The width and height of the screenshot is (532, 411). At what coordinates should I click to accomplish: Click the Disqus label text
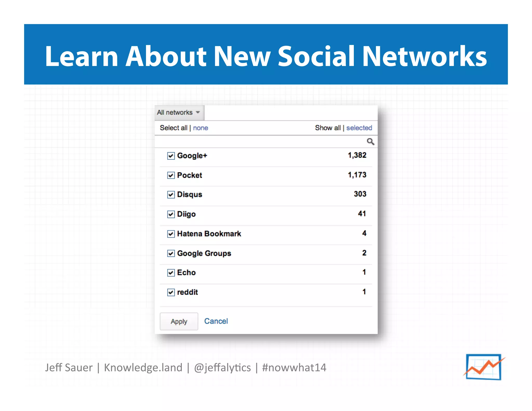(x=190, y=195)
